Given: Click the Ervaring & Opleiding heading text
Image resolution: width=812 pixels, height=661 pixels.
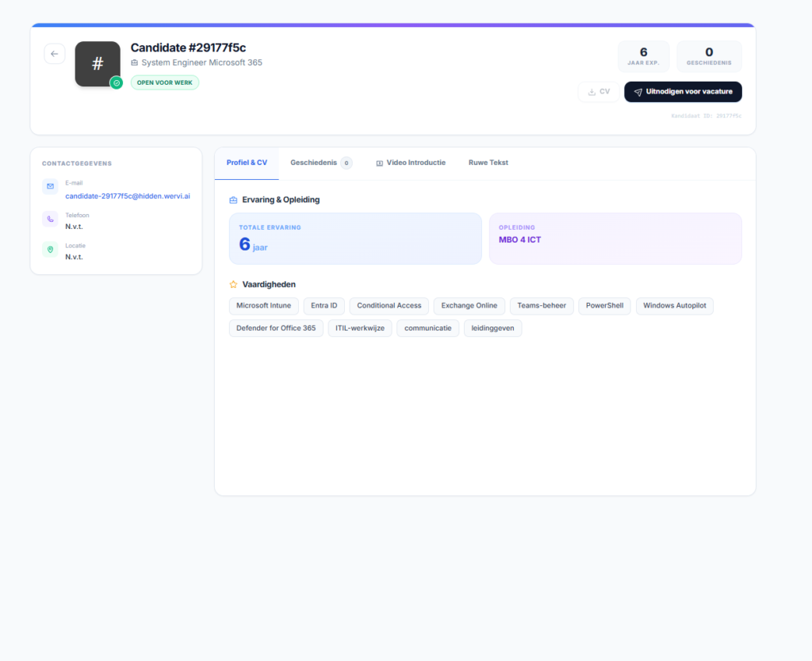Looking at the screenshot, I should tap(281, 200).
